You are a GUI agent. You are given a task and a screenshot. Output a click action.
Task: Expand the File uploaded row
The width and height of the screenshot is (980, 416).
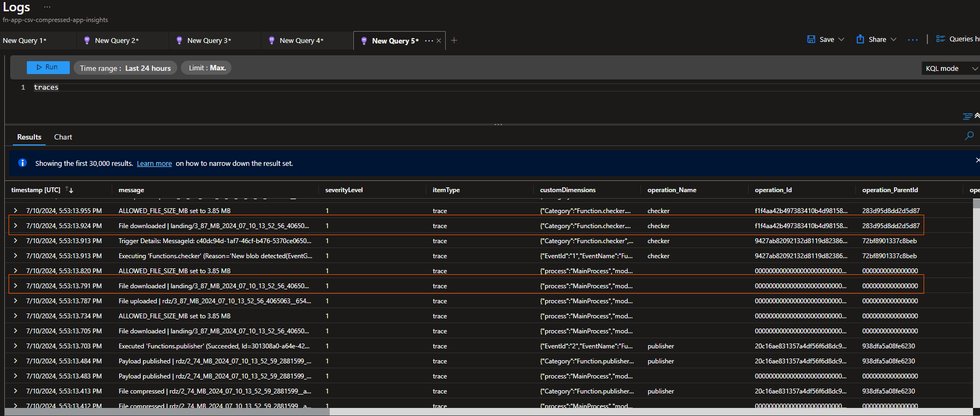pos(16,301)
